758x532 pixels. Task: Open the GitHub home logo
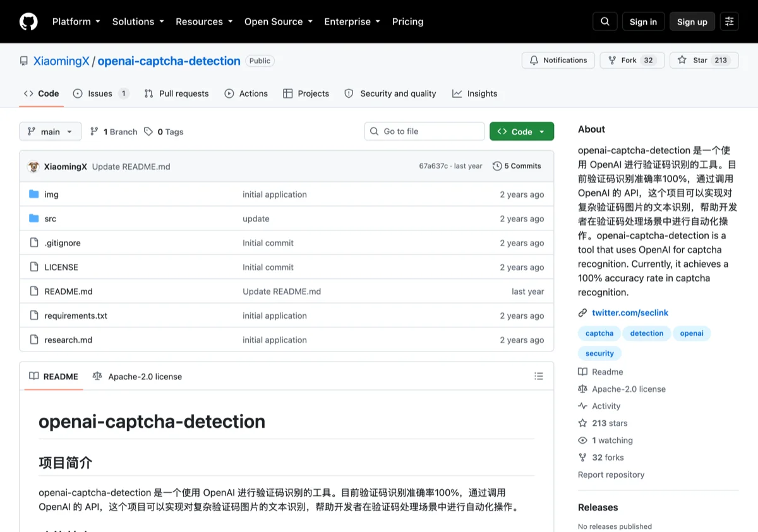(28, 21)
